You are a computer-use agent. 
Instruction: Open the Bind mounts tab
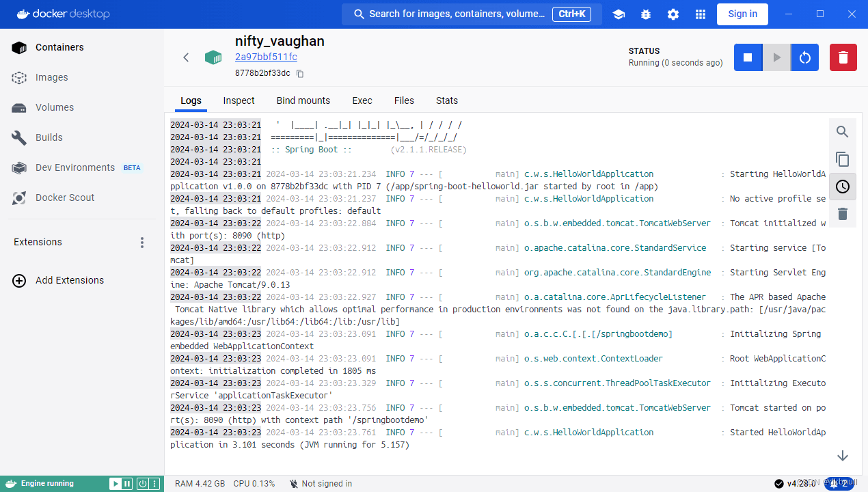click(x=303, y=100)
